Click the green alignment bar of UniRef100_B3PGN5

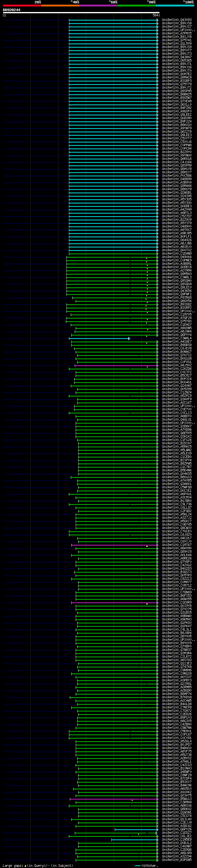point(117,860)
